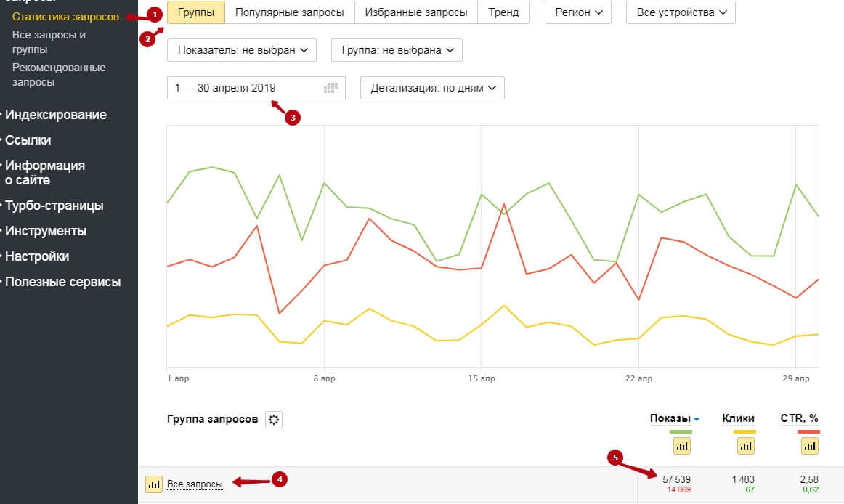This screenshot has width=844, height=504.
Task: Click the yellow Клики color bar
Action: 745,431
